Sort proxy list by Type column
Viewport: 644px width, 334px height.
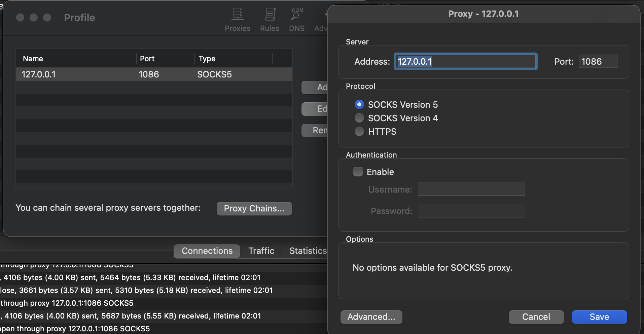coord(233,59)
